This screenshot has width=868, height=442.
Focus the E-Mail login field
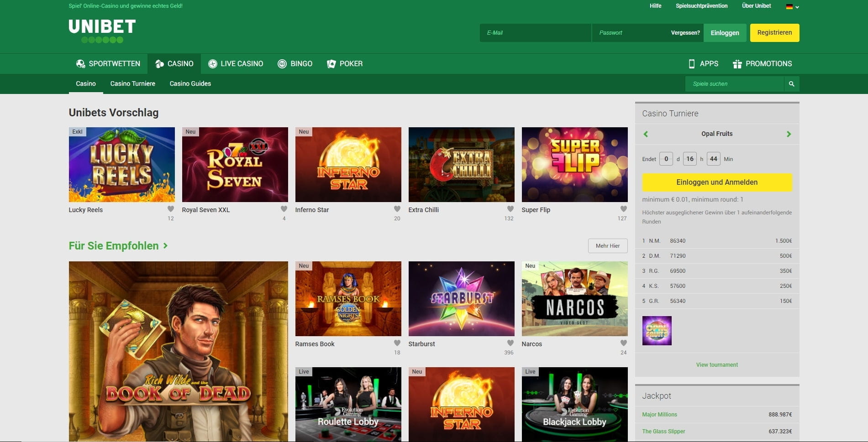point(536,33)
